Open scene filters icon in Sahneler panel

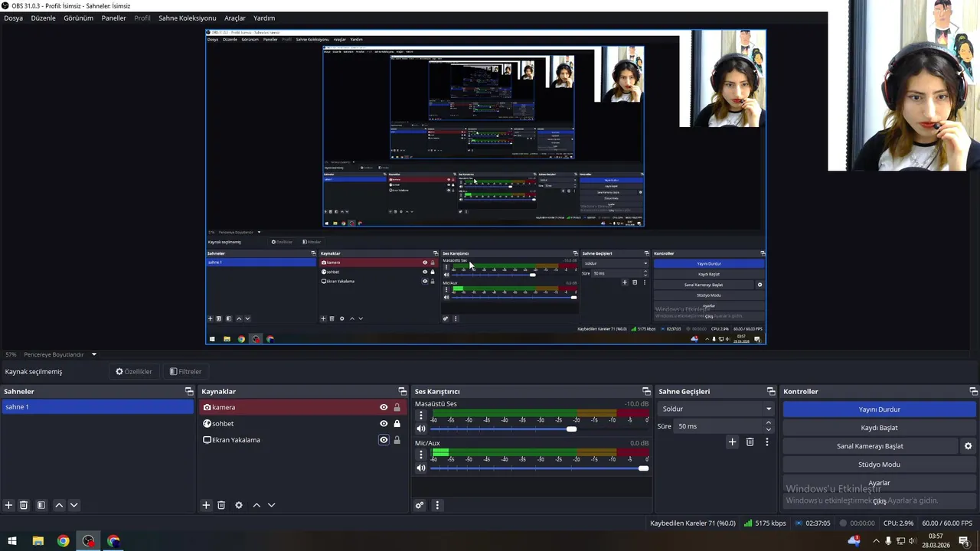[x=41, y=505]
